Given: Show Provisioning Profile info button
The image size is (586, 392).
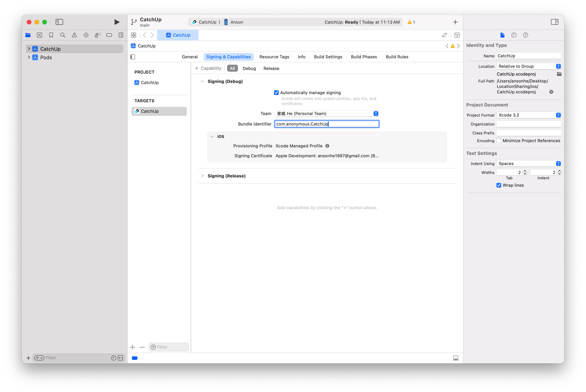Looking at the screenshot, I should (327, 146).
